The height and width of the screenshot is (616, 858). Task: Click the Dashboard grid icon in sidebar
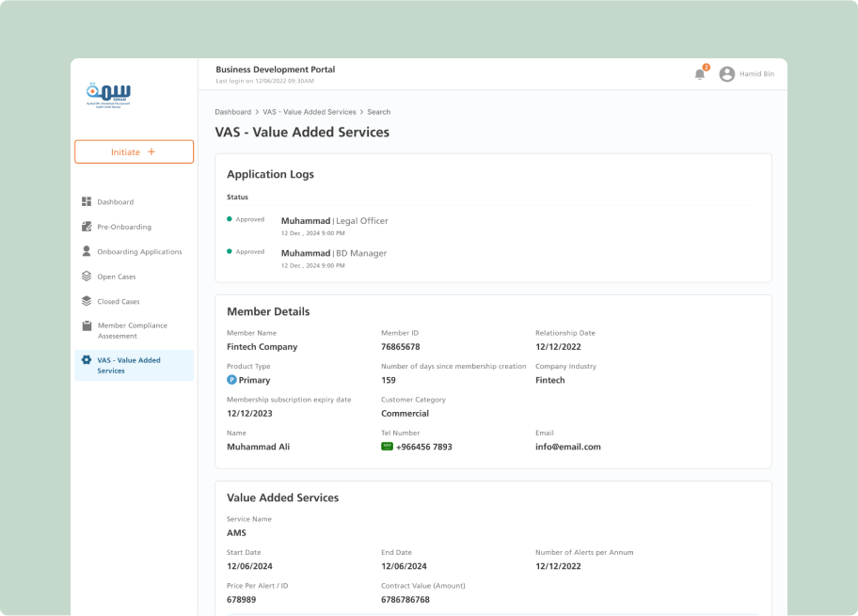(87, 201)
